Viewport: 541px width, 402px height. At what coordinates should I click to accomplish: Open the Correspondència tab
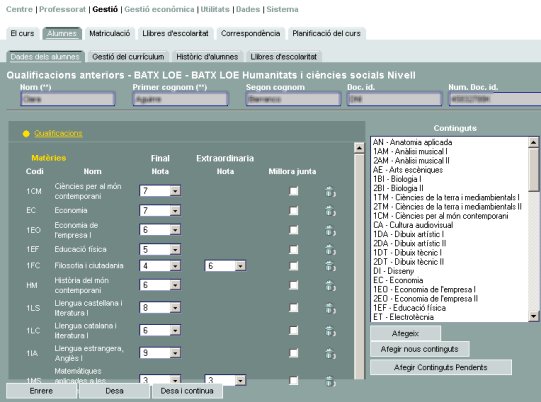point(250,33)
